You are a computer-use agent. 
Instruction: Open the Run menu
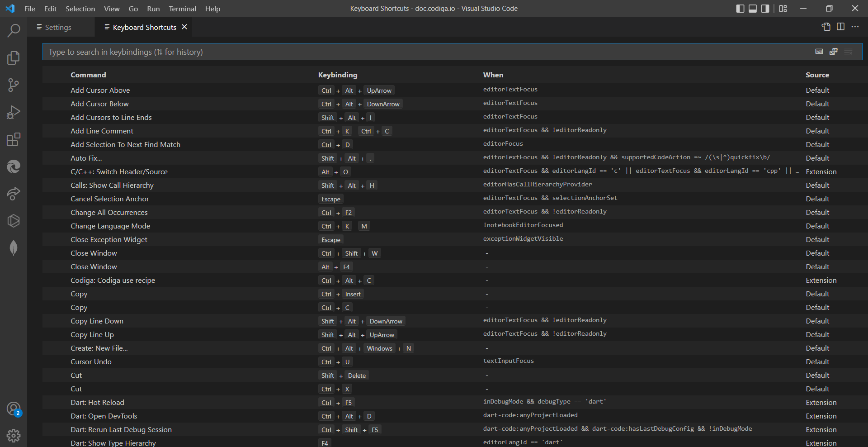(153, 9)
